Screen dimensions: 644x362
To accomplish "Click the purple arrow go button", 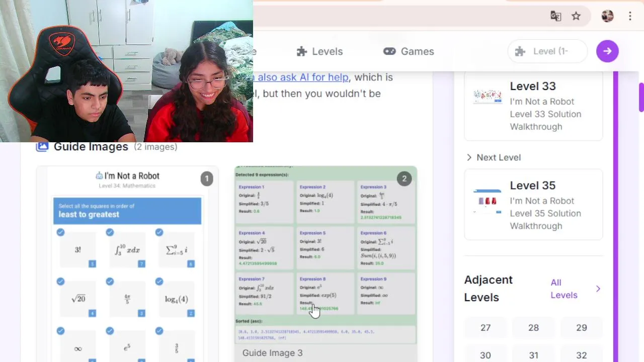I will [x=607, y=51].
